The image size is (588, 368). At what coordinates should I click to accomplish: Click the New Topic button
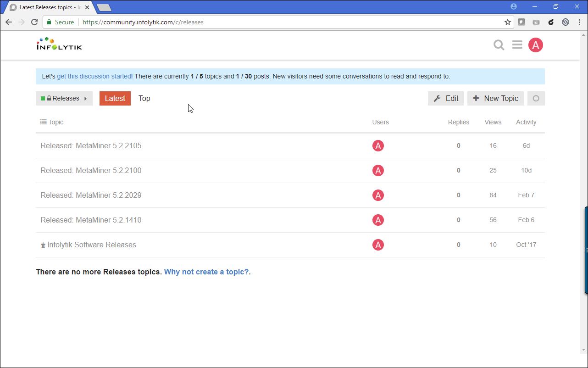[x=495, y=98]
